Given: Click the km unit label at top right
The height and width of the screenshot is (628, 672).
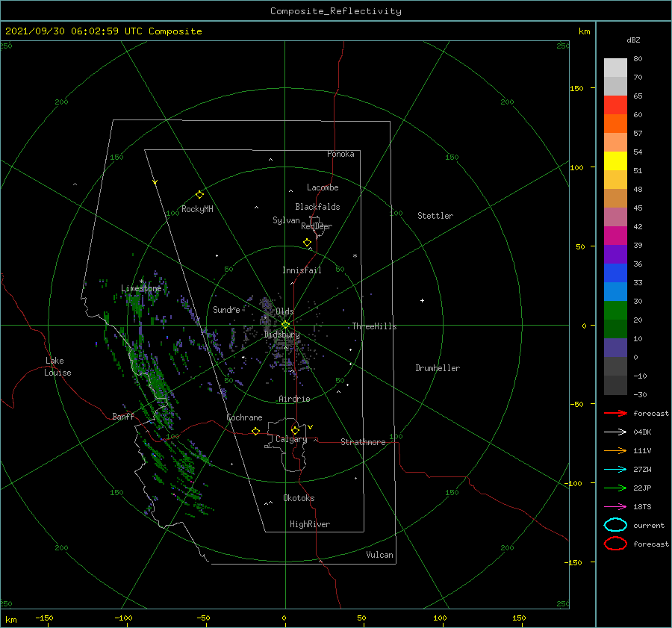Looking at the screenshot, I should click(584, 31).
